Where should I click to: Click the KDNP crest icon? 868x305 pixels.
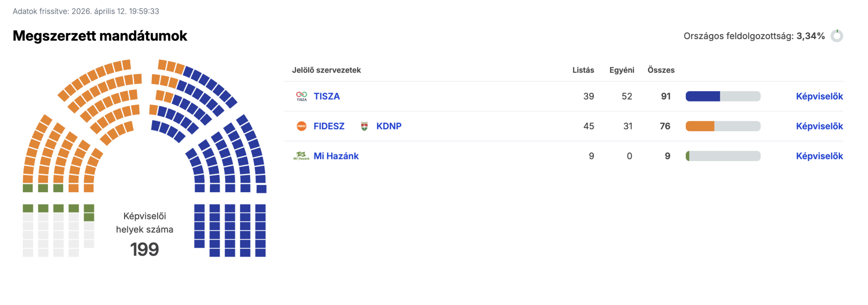pyautogui.click(x=364, y=126)
